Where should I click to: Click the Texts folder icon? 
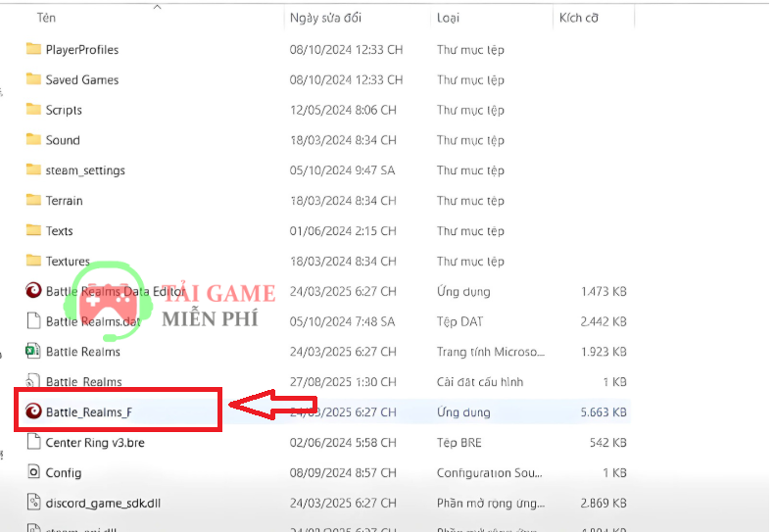coord(33,230)
